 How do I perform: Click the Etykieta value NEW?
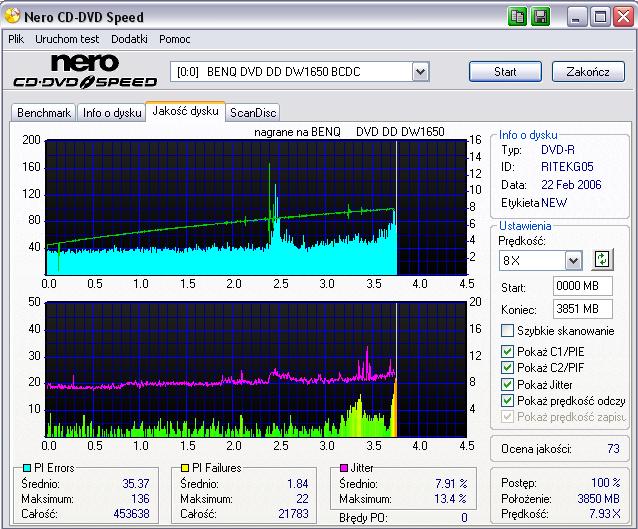click(554, 203)
